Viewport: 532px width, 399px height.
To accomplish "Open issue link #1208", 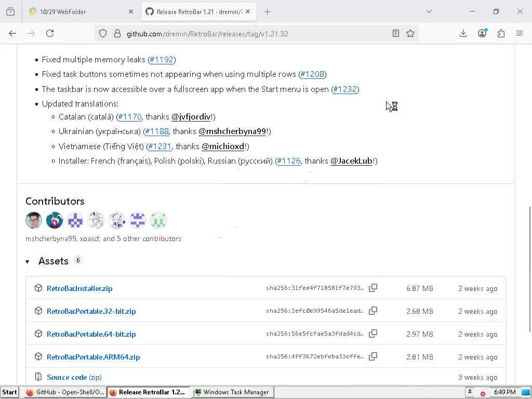I will [312, 74].
